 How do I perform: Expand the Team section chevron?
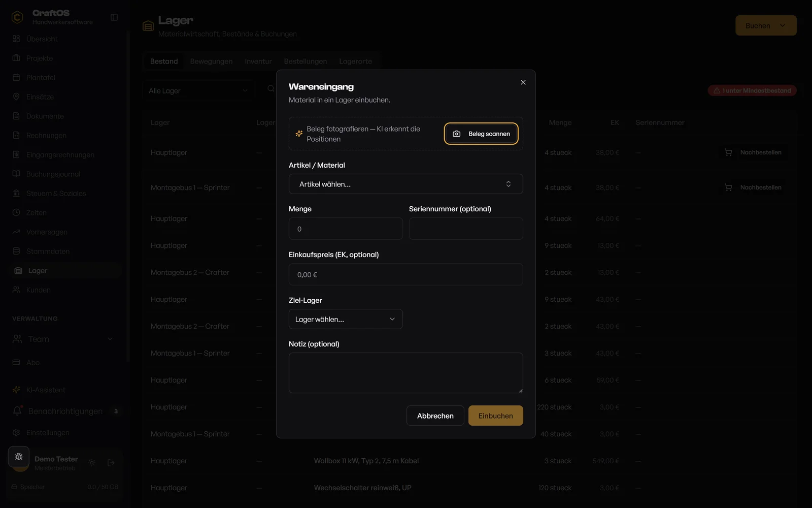110,339
